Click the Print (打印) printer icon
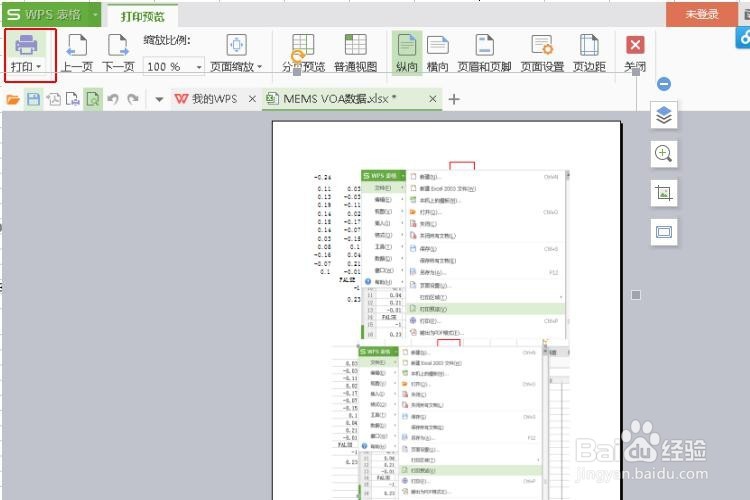750x500 pixels. point(26,45)
